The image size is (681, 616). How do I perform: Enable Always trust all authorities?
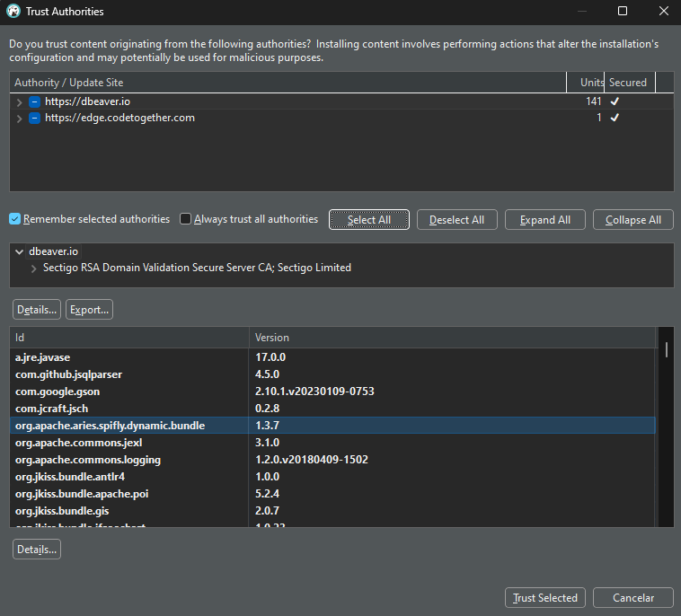click(185, 219)
